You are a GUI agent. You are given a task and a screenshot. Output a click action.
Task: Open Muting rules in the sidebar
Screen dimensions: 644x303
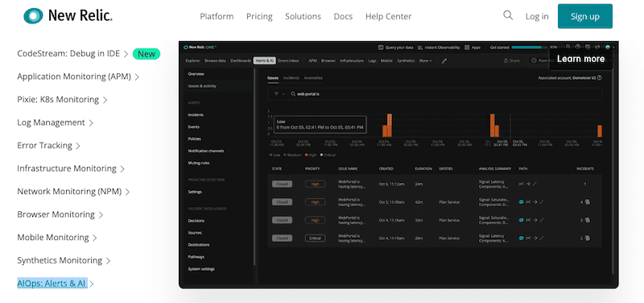[x=199, y=163]
